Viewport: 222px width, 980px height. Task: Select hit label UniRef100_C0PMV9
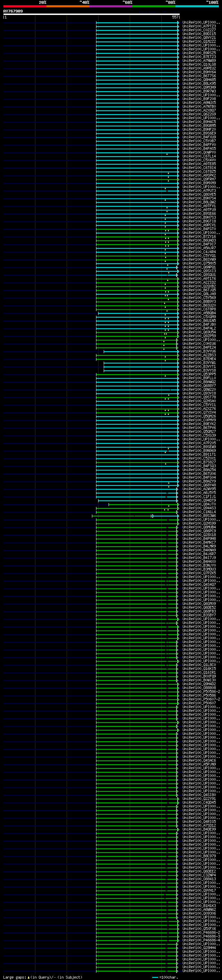(x=199, y=420)
